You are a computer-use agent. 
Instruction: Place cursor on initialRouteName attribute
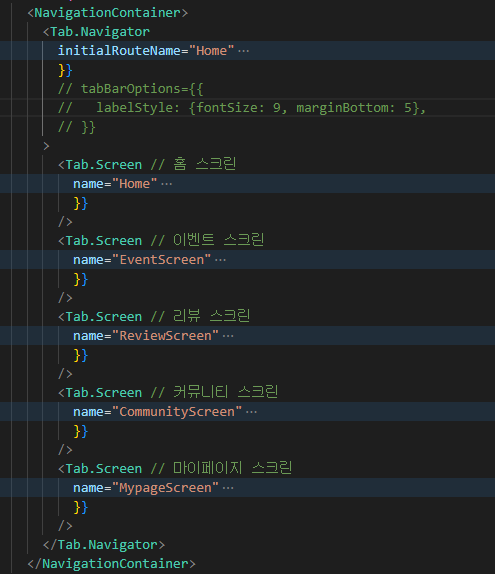119,51
